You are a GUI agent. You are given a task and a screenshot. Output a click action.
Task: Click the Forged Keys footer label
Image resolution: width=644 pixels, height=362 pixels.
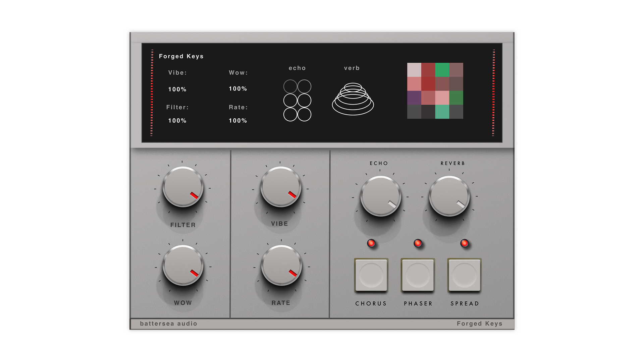coord(480,323)
